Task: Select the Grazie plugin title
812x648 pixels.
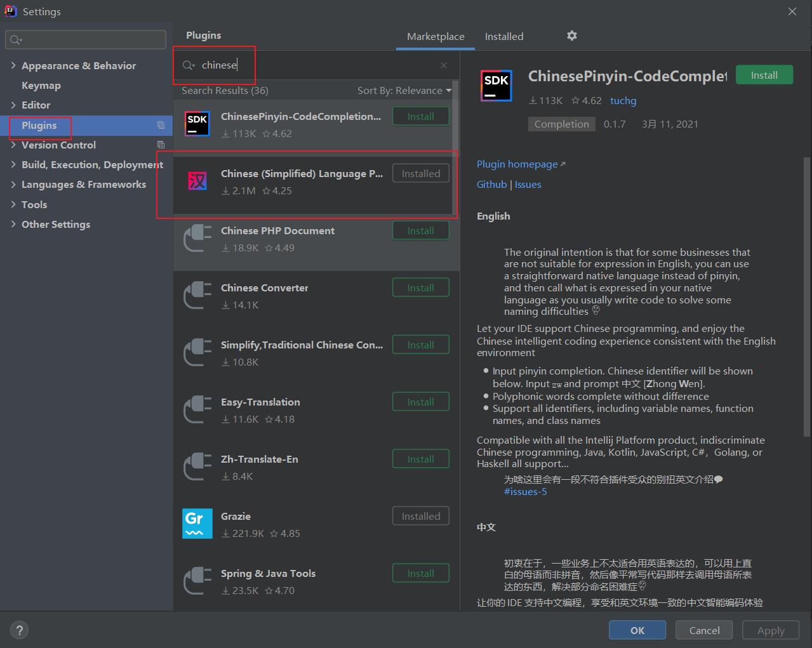Action: point(236,516)
